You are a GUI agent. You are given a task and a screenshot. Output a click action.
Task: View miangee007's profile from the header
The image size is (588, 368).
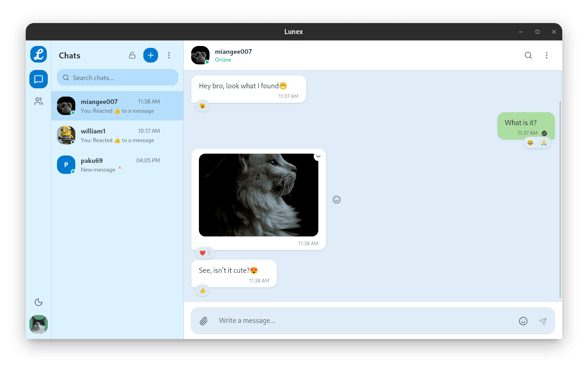(200, 55)
